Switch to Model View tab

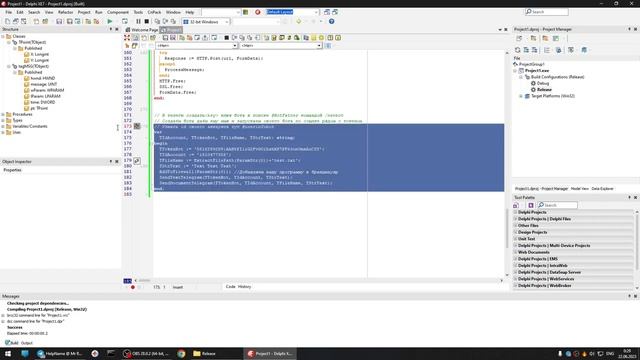[579, 189]
